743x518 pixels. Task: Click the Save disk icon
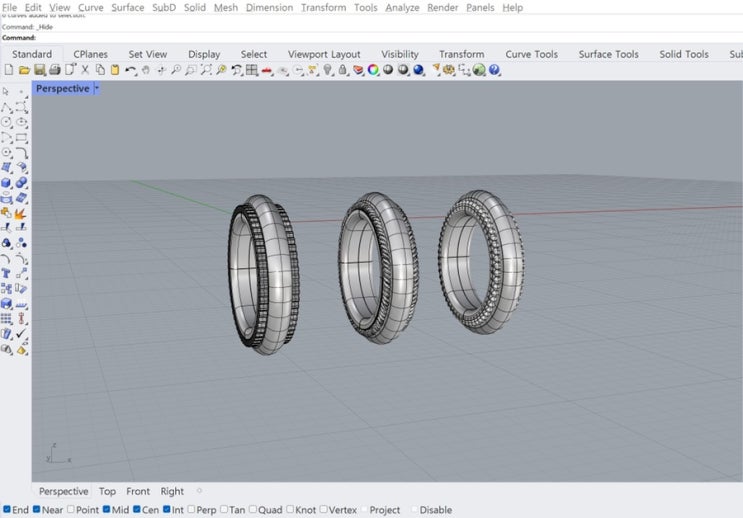[x=39, y=70]
